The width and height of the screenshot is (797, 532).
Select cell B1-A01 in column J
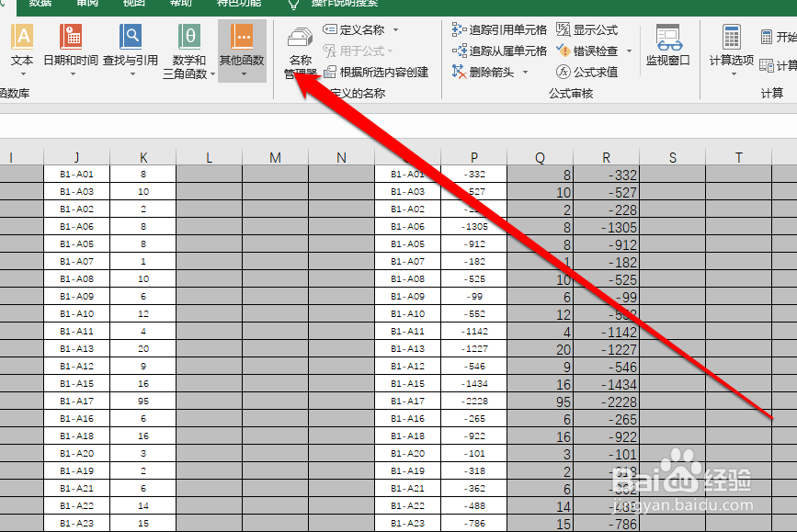(76, 174)
